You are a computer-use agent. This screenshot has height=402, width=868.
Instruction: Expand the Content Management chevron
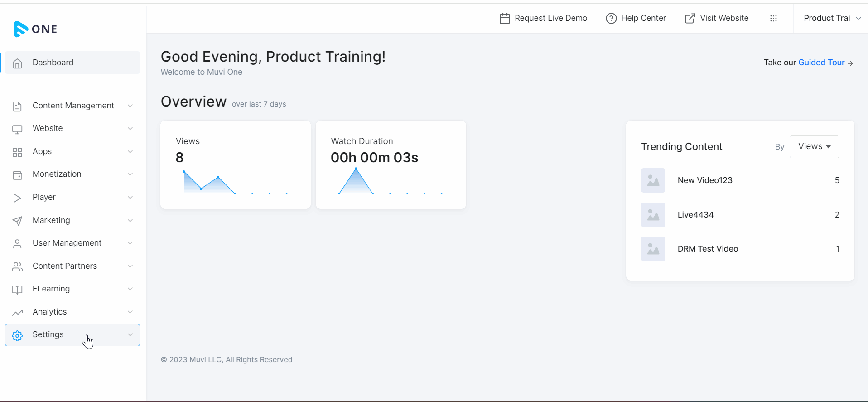point(130,106)
